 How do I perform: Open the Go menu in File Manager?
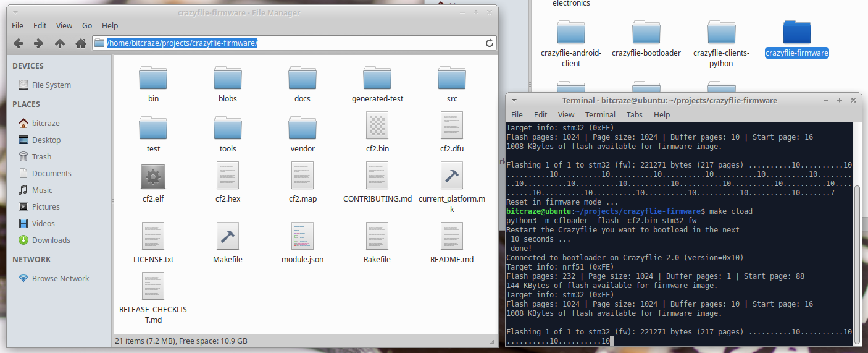pyautogui.click(x=87, y=26)
